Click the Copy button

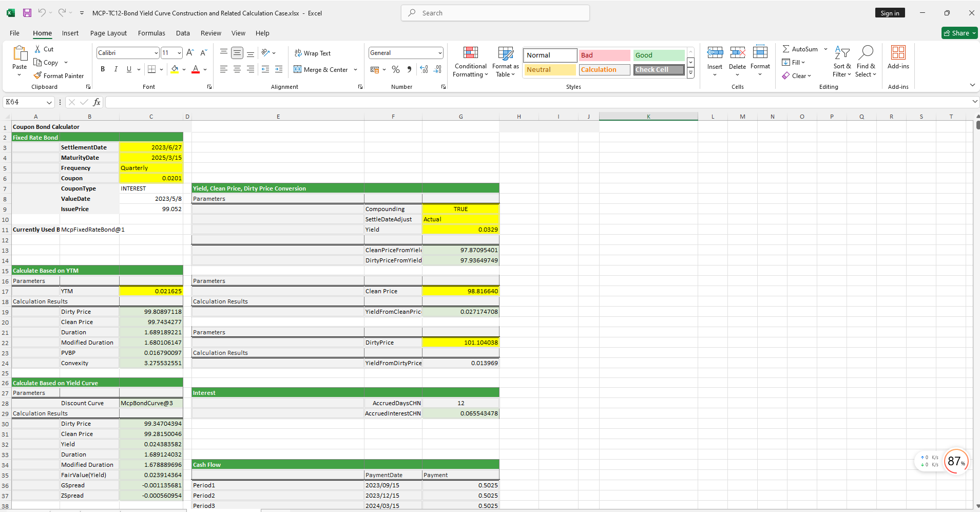[46, 62]
